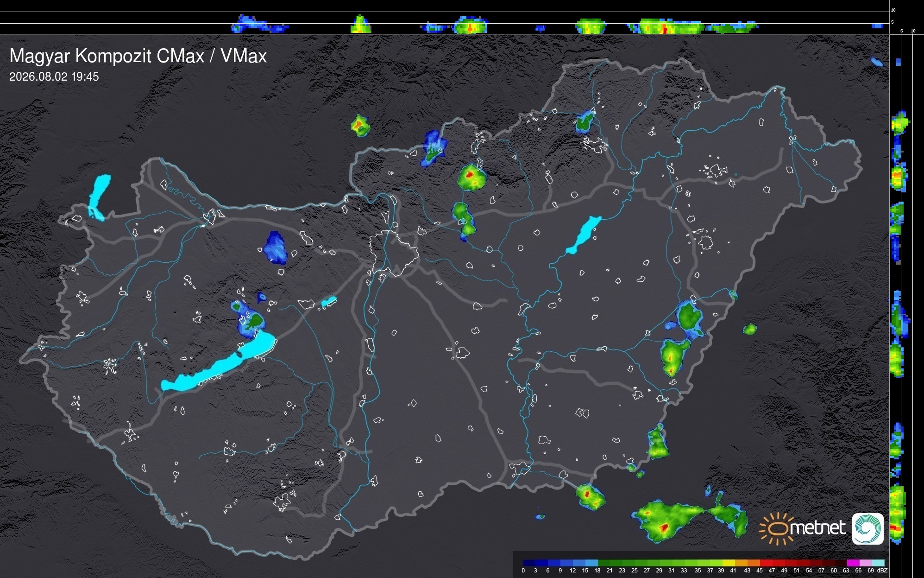Click the dBZ unit label in legend
Image resolution: width=924 pixels, height=578 pixels.
pyautogui.click(x=882, y=571)
